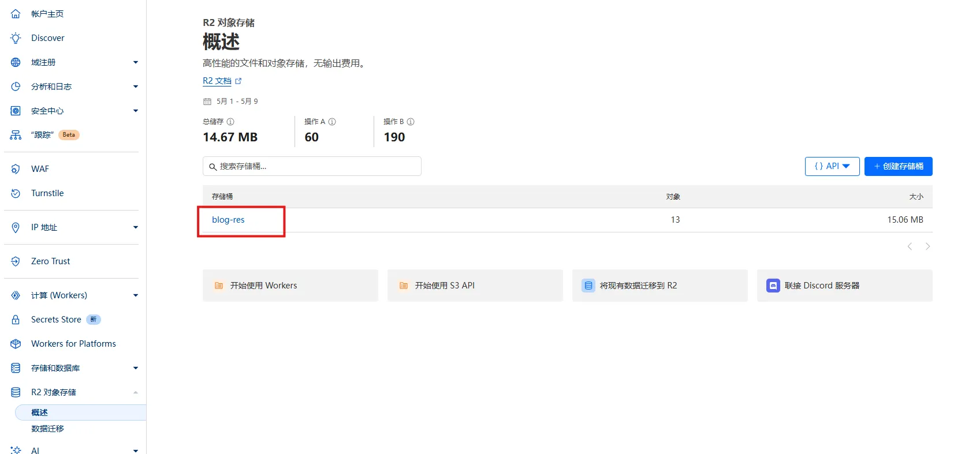Click the globe icon for 域注册

(16, 62)
